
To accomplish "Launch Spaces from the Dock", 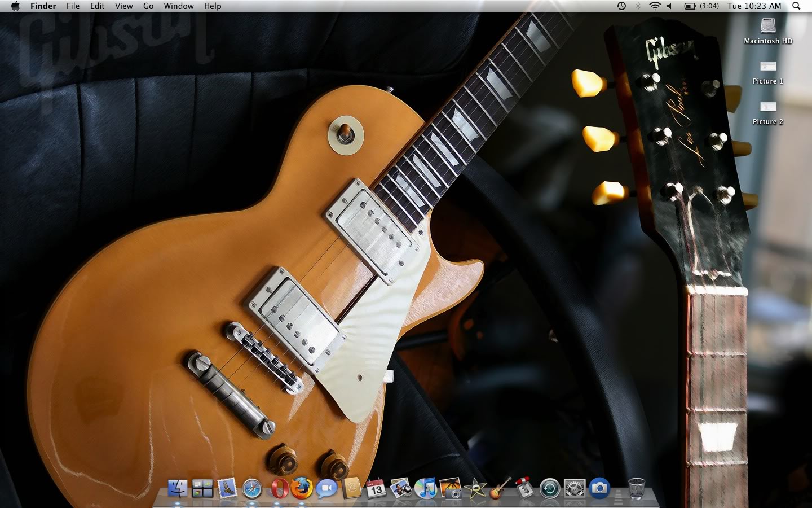I will (x=202, y=488).
